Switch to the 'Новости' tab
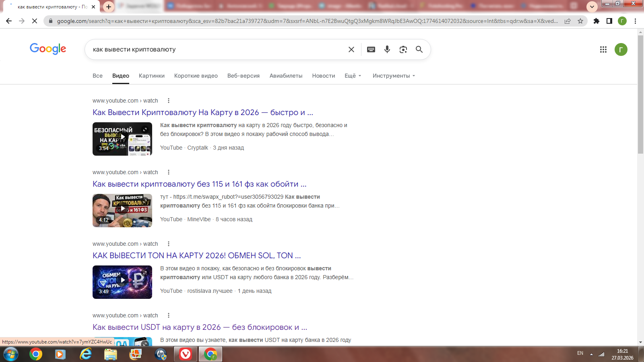Screen dimensions: 644x362 tap(324, 76)
